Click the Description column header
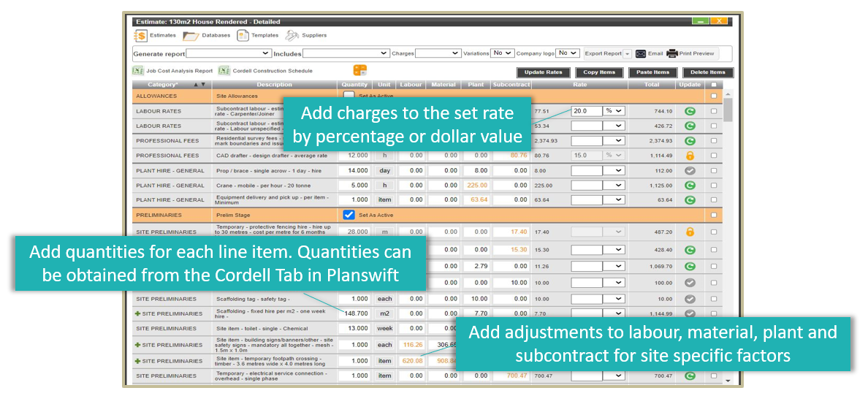This screenshot has height=396, width=868. 274,85
